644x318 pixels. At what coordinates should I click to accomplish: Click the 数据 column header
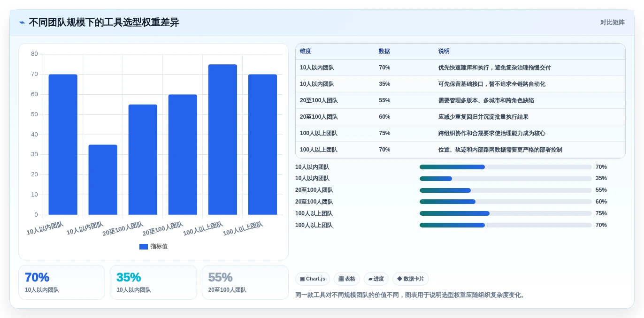tap(384, 52)
